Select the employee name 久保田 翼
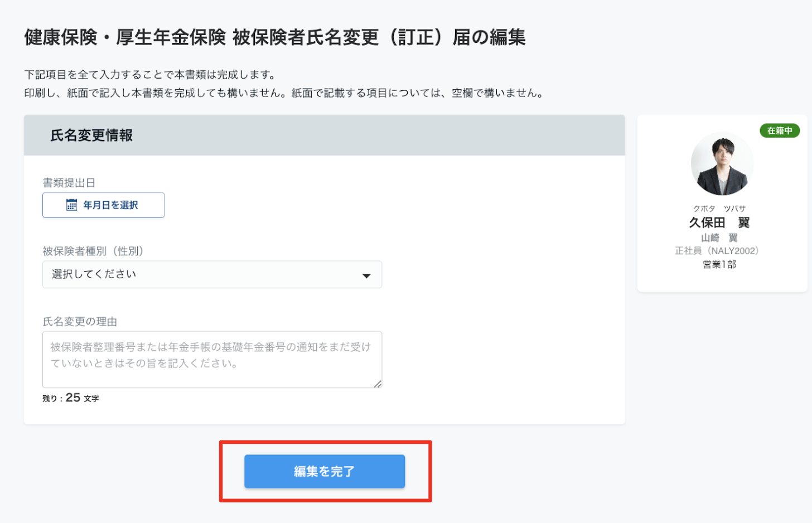Screen dimensions: 812x523 719,222
